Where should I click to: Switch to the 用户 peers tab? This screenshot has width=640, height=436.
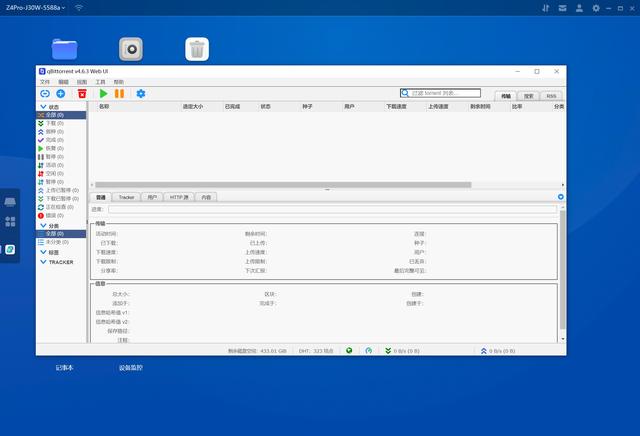coord(152,197)
